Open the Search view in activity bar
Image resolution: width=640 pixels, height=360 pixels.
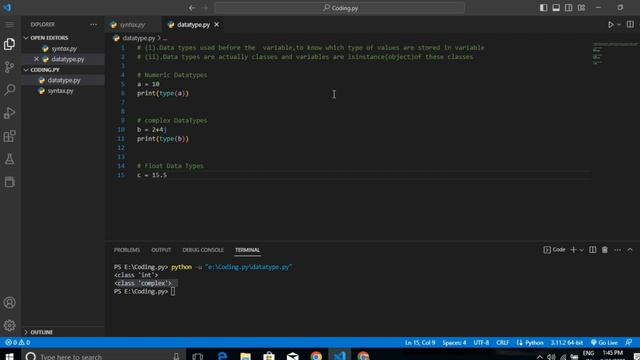[x=9, y=89]
